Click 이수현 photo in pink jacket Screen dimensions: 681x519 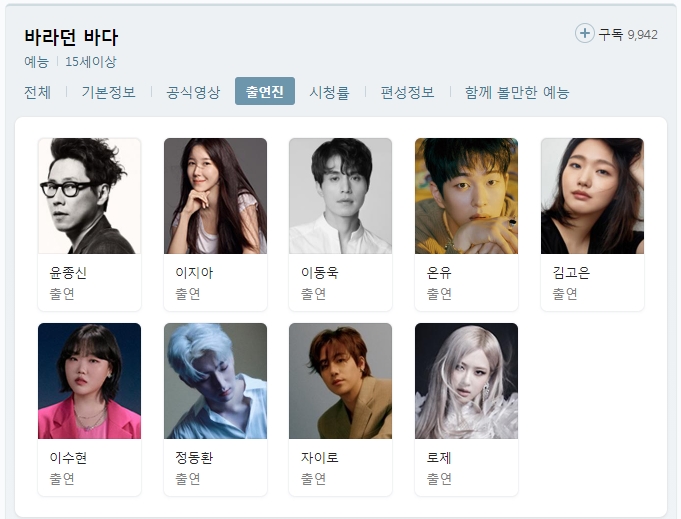click(x=89, y=381)
